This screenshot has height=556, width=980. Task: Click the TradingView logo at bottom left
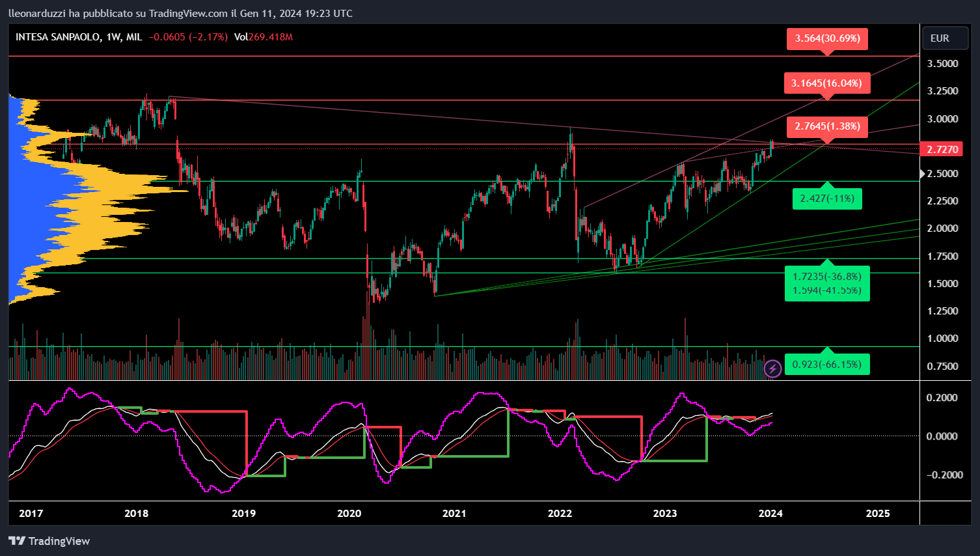pyautogui.click(x=49, y=541)
